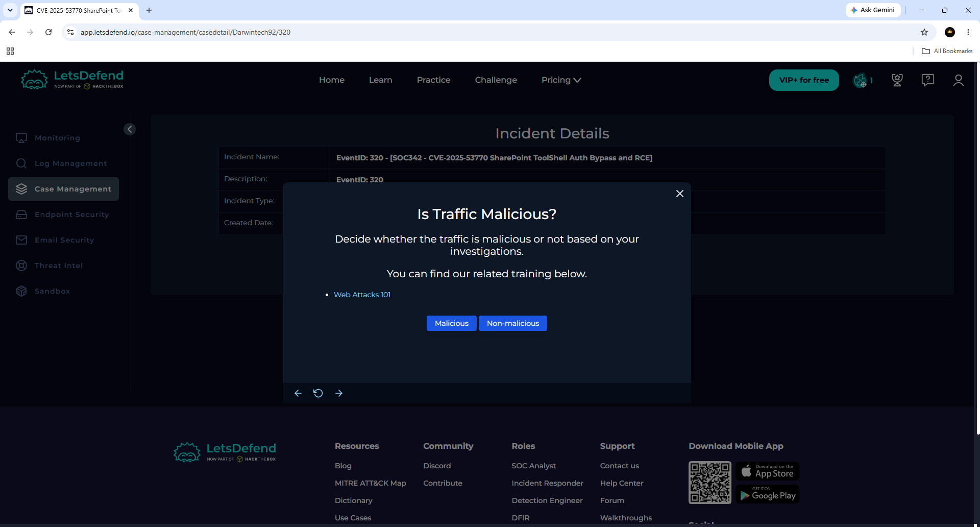Open a new browser tab
This screenshot has width=980, height=527.
(149, 10)
